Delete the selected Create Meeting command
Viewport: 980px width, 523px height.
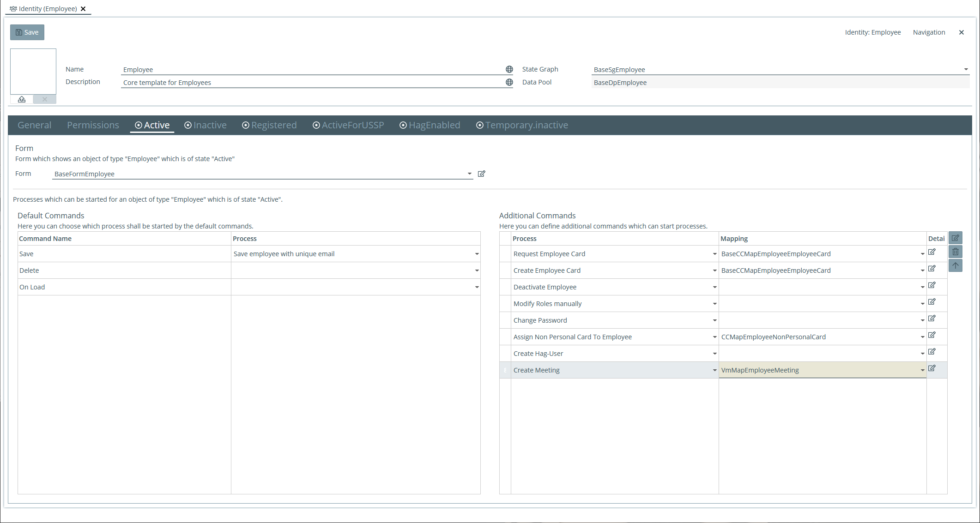[956, 252]
